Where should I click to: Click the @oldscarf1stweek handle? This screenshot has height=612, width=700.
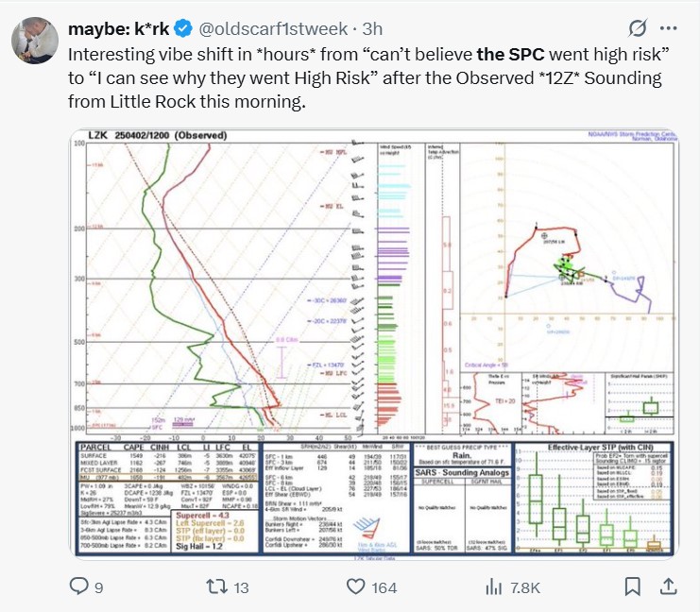click(273, 28)
